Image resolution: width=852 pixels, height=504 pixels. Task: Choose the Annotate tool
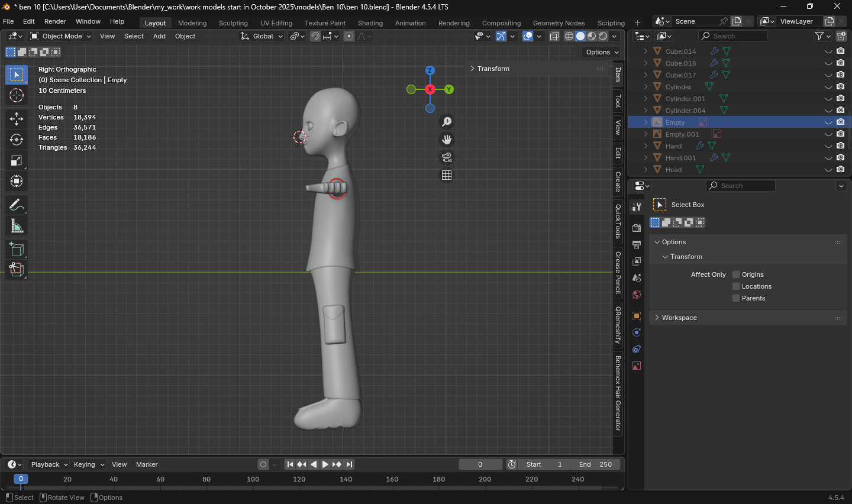17,205
